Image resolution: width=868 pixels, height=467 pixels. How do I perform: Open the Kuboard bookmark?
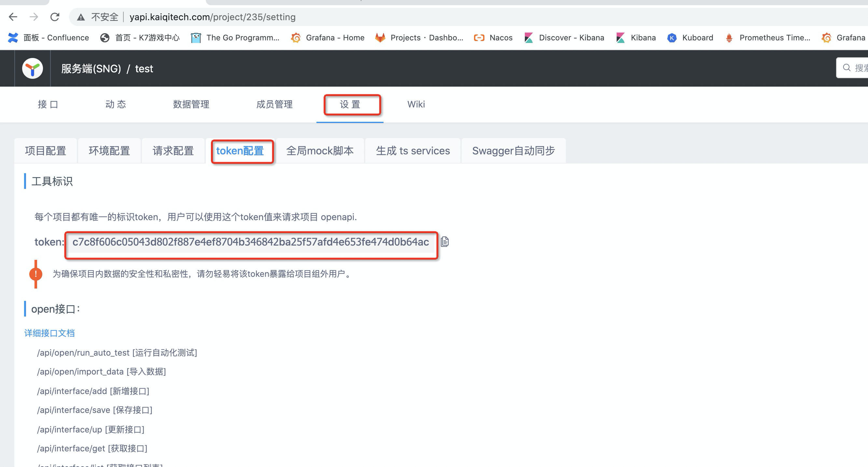(691, 38)
